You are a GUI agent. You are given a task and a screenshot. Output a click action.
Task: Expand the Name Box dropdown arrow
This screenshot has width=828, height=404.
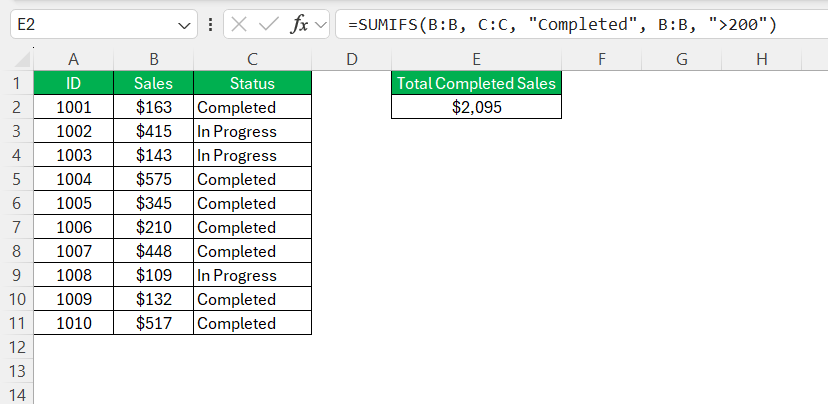pos(184,25)
